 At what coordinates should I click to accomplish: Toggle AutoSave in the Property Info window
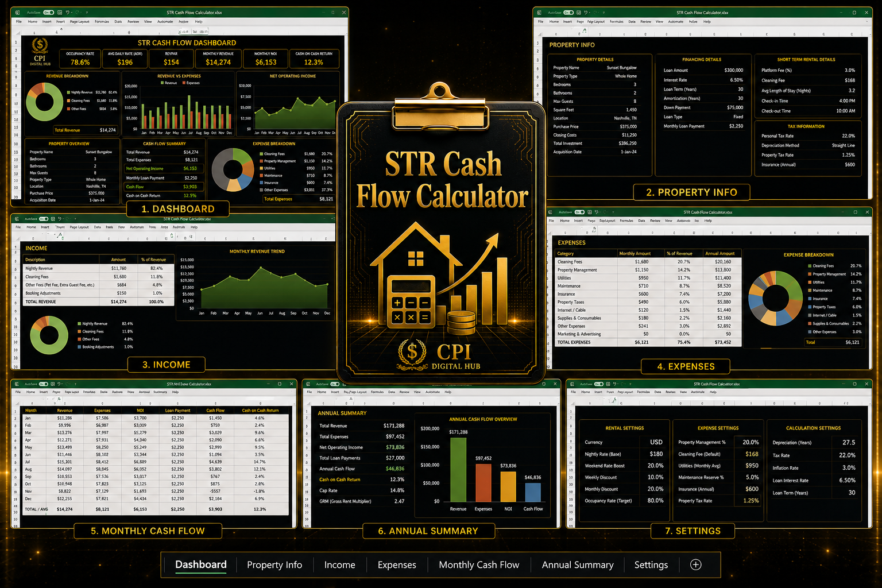point(568,12)
